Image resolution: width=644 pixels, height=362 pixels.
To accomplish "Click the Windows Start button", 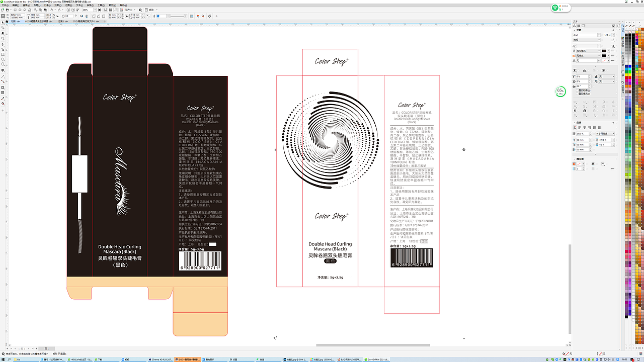I will [x=4, y=359].
